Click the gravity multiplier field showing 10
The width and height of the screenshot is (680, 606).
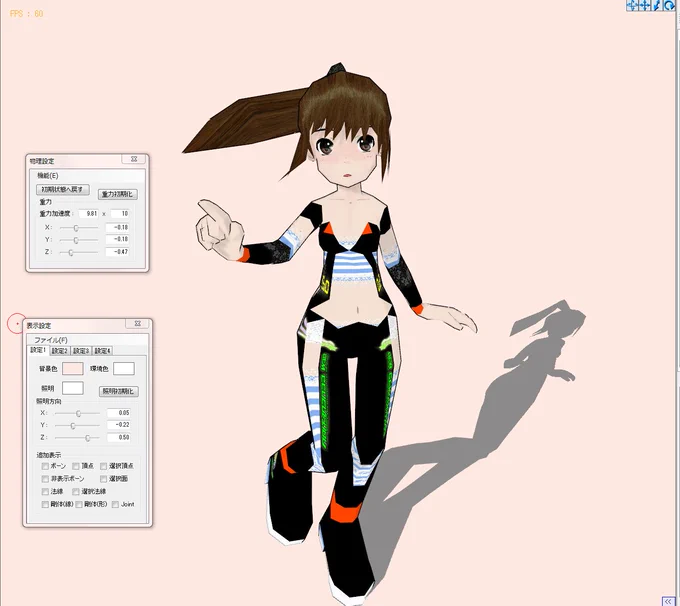tap(120, 213)
